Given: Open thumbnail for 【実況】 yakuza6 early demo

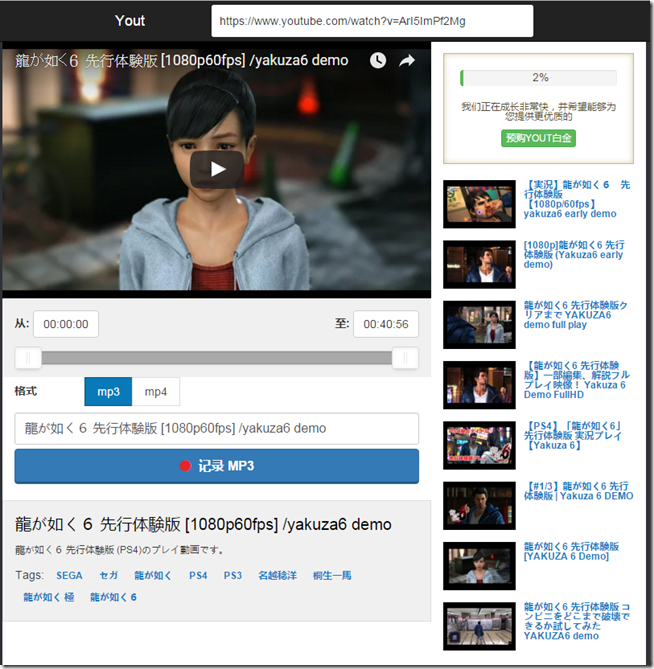Looking at the screenshot, I should point(479,204).
